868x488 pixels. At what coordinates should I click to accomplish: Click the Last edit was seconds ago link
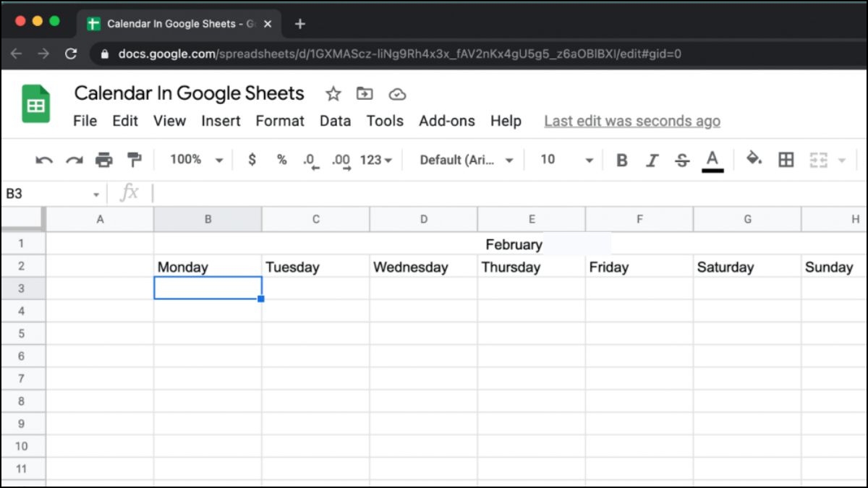[x=631, y=121]
